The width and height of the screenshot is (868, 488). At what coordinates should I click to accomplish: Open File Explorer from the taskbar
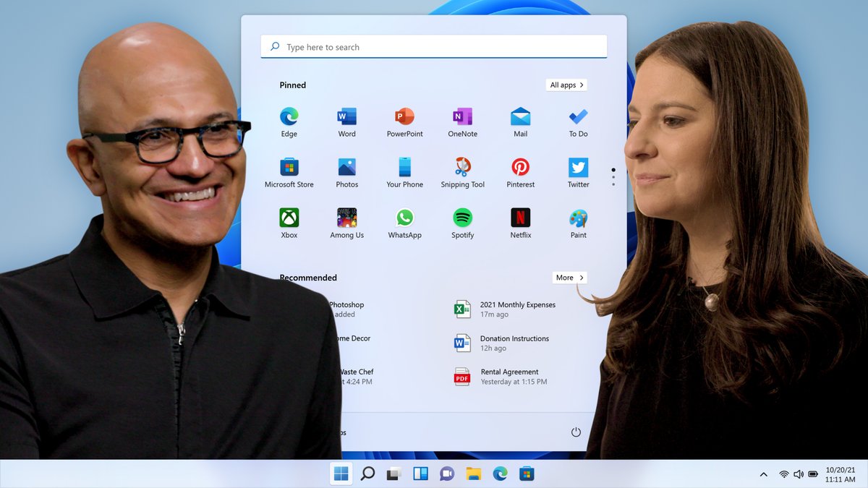[474, 474]
